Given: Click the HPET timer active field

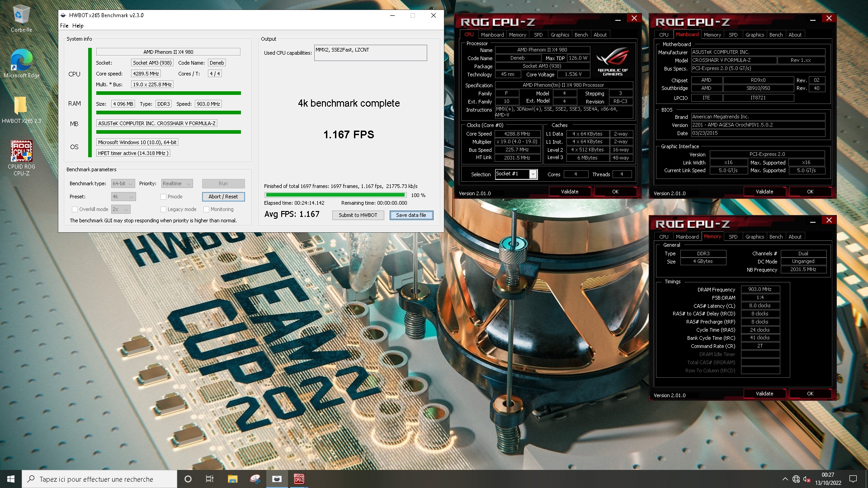Looking at the screenshot, I should [x=133, y=153].
